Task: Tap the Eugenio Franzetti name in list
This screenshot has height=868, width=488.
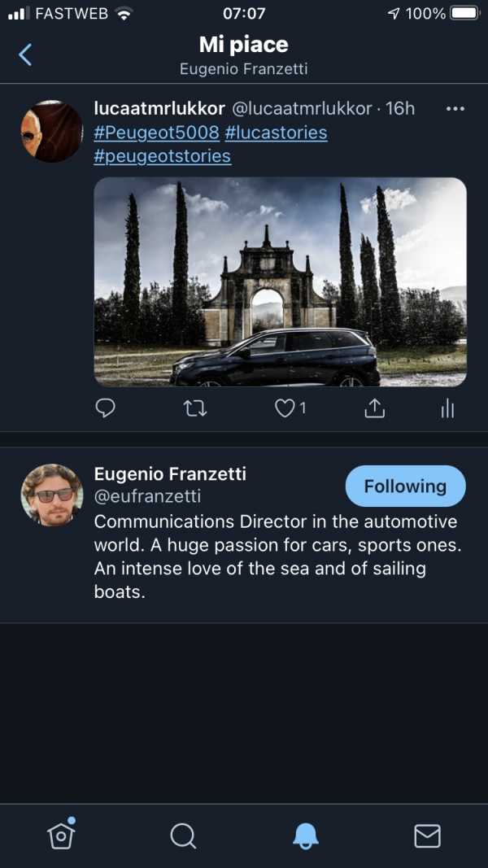Action: [170, 474]
